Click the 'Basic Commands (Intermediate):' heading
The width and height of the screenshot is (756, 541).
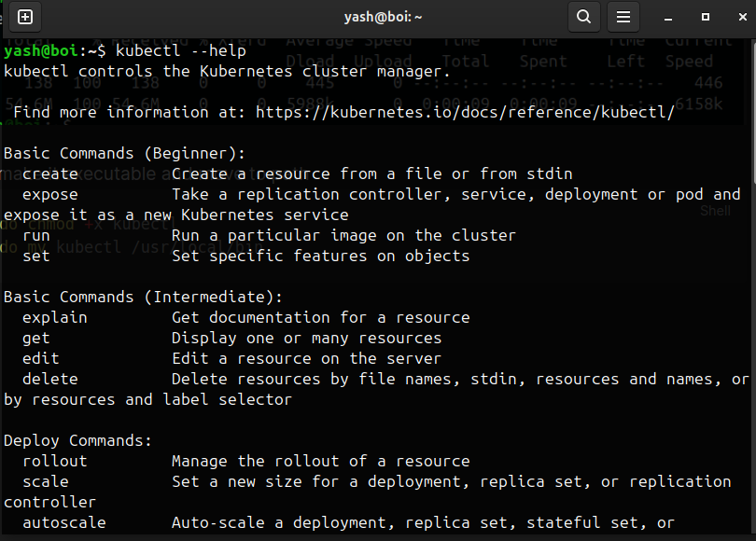pos(143,297)
